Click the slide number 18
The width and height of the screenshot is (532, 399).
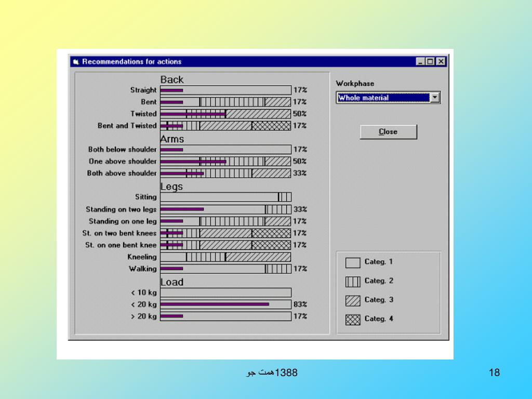click(x=495, y=373)
